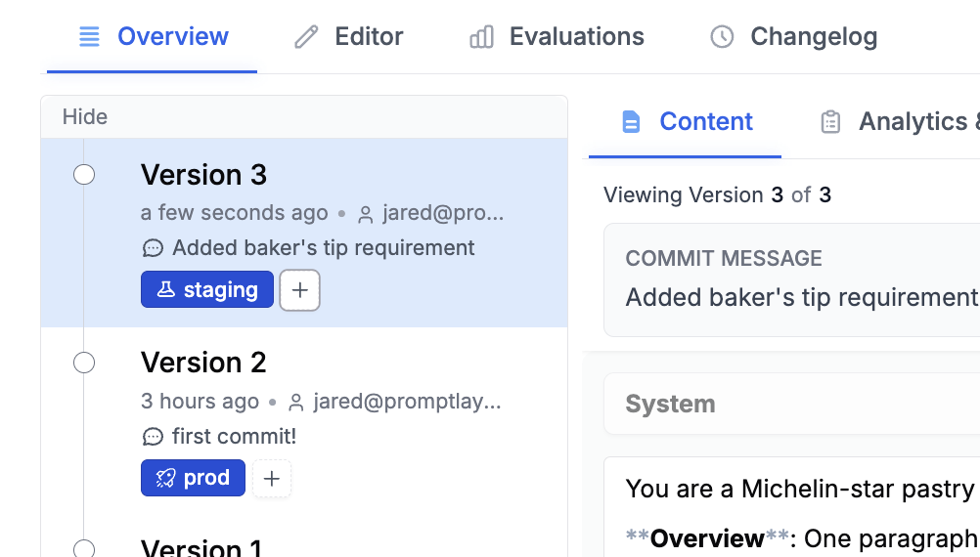Click the jared@pro... author text
The height and width of the screenshot is (557, 980).
coord(443,213)
